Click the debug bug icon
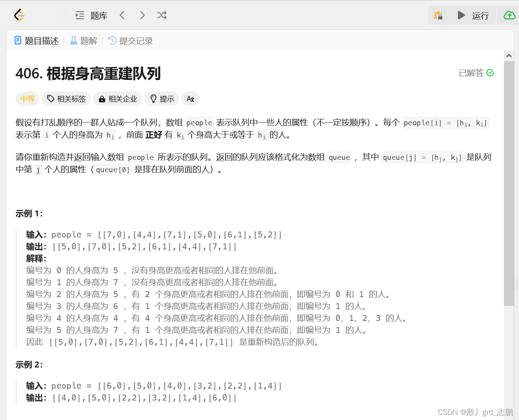Screen dimensions: 519x420 (x=438, y=15)
